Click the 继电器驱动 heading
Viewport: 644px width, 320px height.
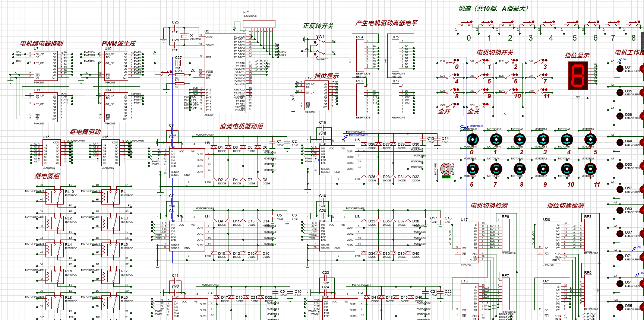point(85,132)
